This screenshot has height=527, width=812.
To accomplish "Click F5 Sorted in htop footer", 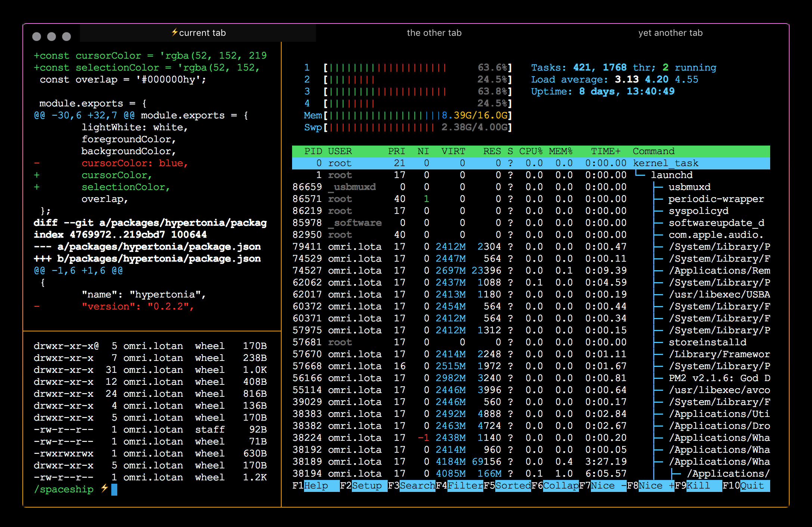I will pyautogui.click(x=507, y=486).
